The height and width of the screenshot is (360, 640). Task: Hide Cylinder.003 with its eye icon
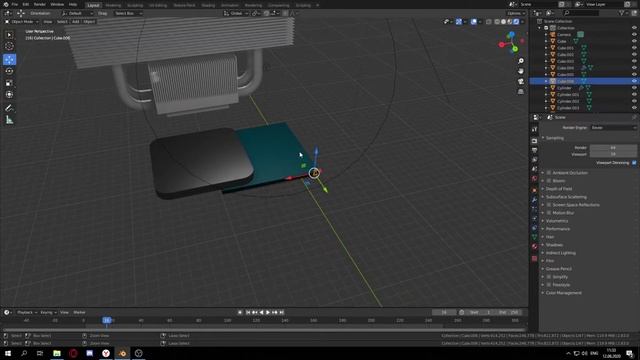point(634,108)
